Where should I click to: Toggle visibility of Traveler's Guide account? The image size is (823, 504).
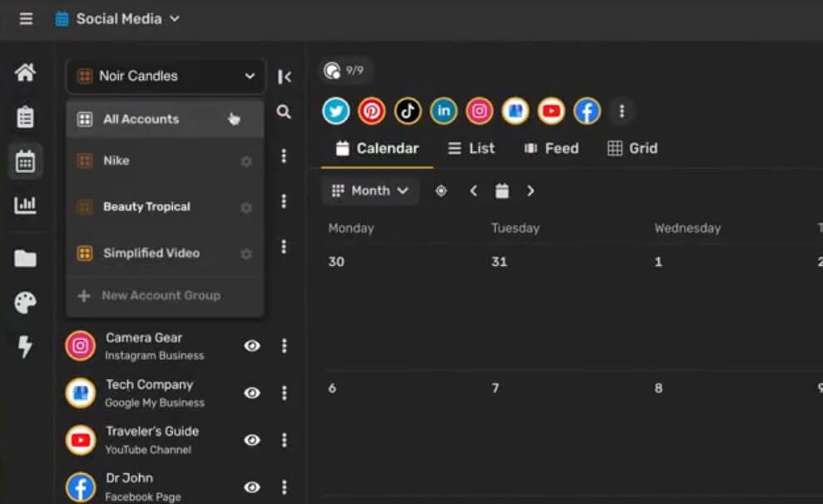(x=252, y=440)
